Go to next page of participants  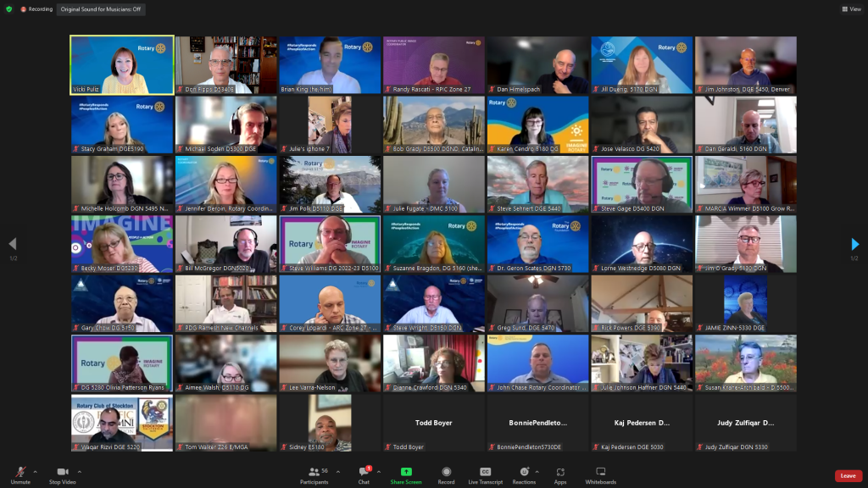click(855, 245)
